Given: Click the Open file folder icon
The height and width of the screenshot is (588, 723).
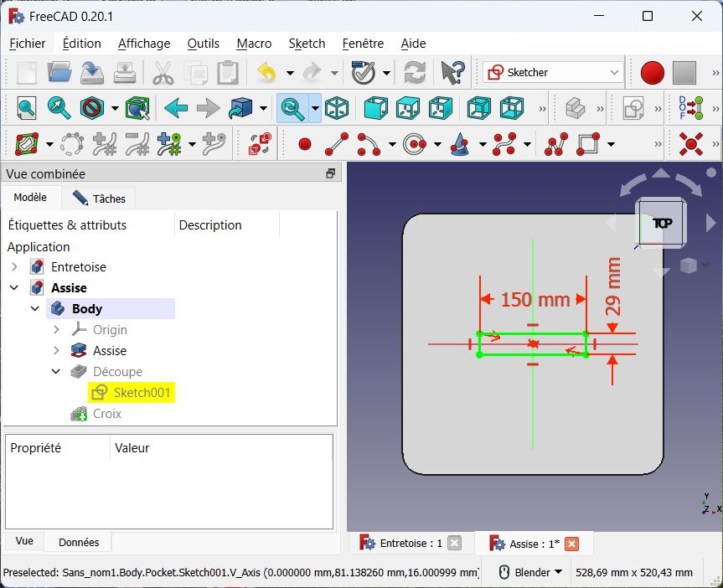Looking at the screenshot, I should (x=59, y=73).
